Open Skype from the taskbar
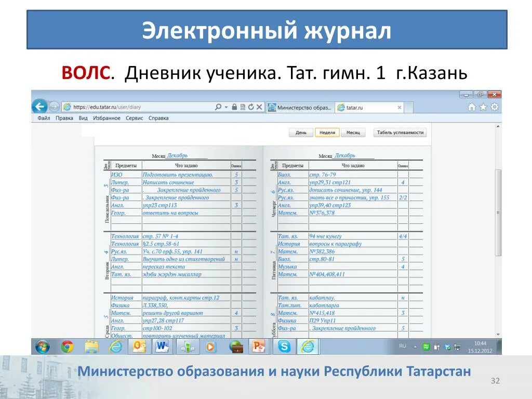 284,347
